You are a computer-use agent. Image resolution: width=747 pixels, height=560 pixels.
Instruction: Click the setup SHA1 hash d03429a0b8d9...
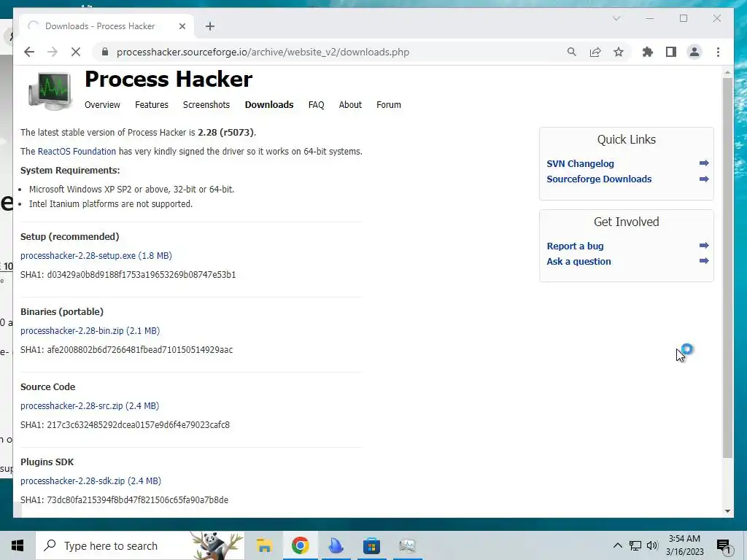pyautogui.click(x=142, y=275)
